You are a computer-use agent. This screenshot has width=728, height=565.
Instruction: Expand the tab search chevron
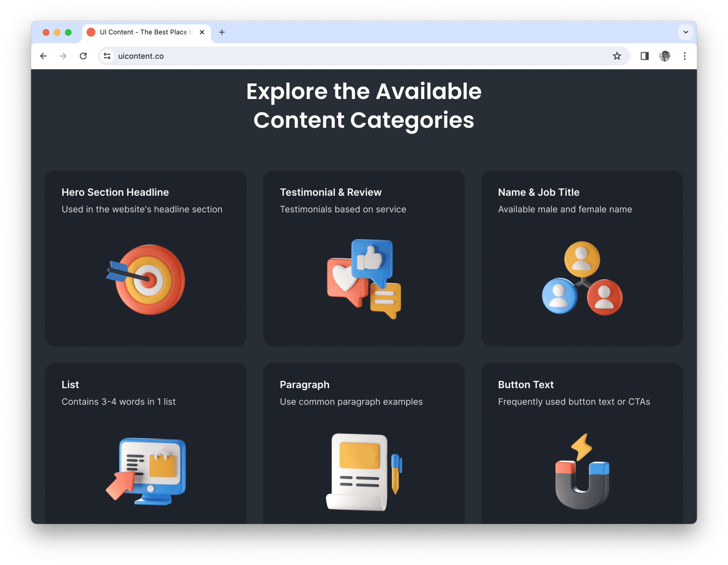[x=686, y=32]
